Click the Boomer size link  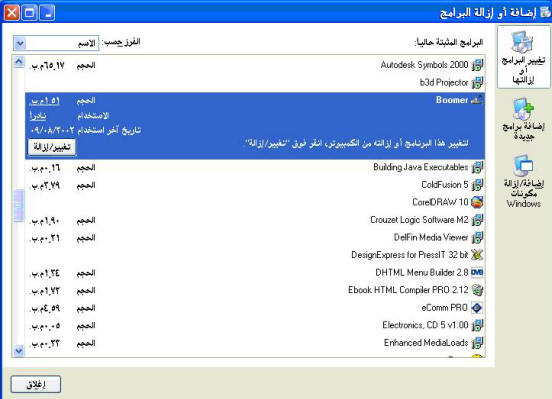coord(45,101)
